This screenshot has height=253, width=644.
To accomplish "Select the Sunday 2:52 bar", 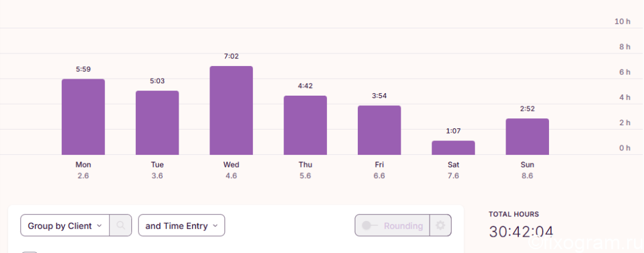I will tap(528, 137).
